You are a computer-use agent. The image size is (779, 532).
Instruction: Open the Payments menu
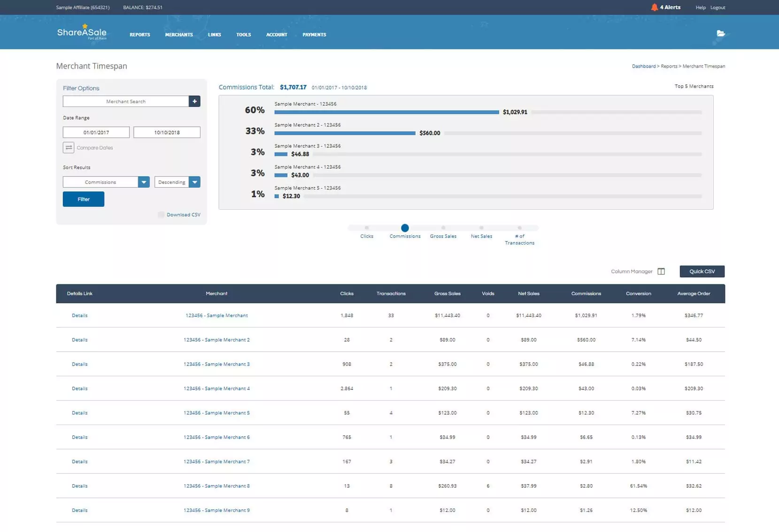314,35
